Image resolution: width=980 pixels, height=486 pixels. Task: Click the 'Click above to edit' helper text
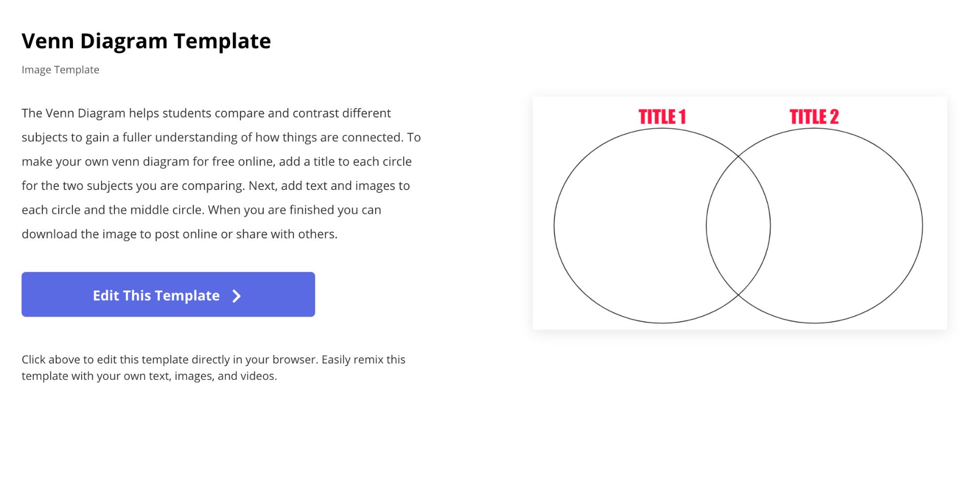213,360
